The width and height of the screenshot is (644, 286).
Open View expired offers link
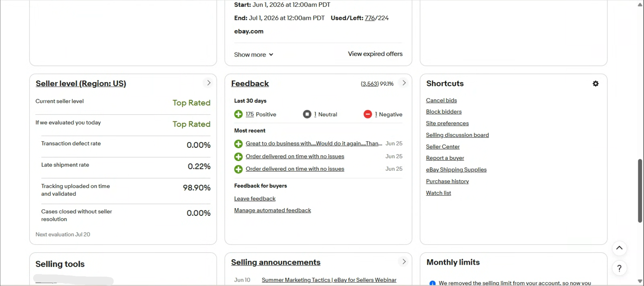(375, 54)
